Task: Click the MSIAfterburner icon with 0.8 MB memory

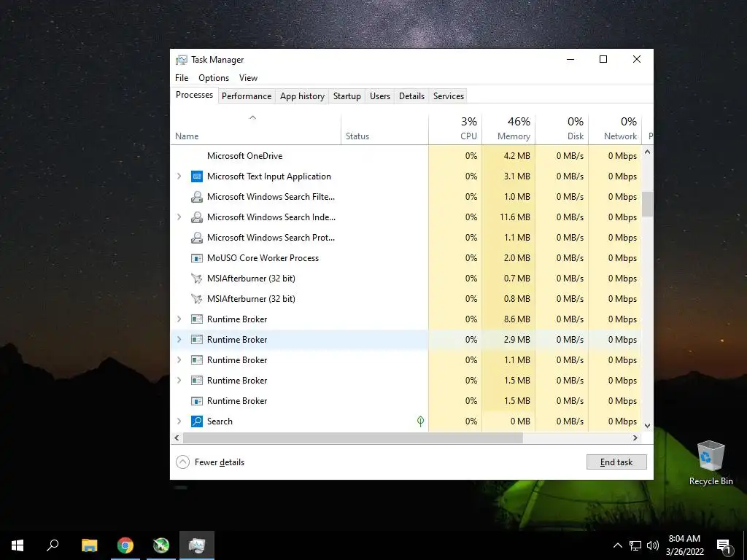Action: [x=197, y=299]
